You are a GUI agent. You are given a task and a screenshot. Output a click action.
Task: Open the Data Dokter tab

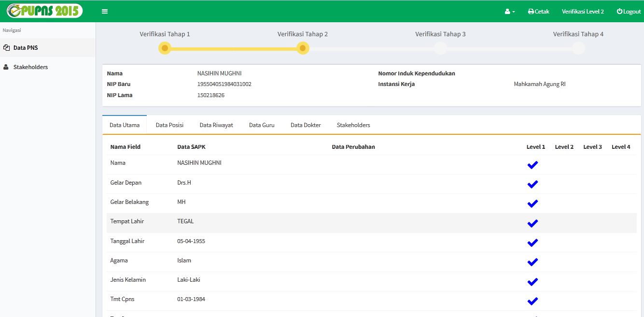(x=306, y=125)
